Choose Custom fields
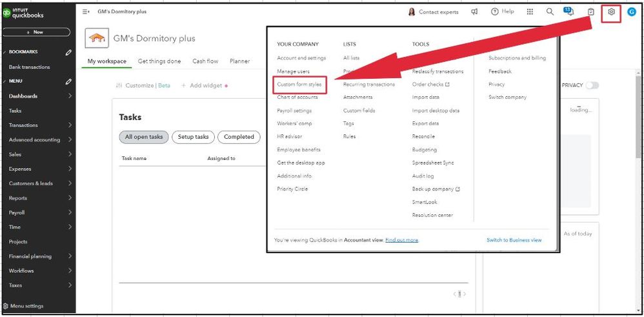The height and width of the screenshot is (317, 644). point(359,110)
